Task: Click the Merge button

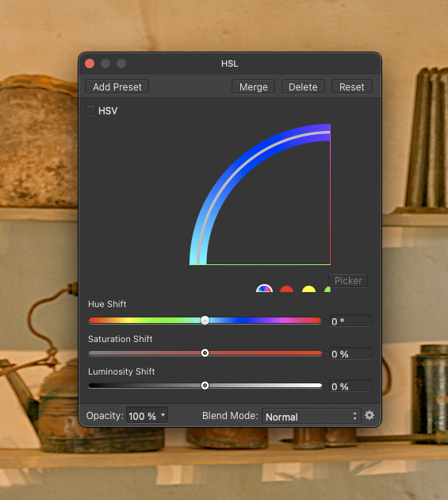Action: tap(253, 87)
